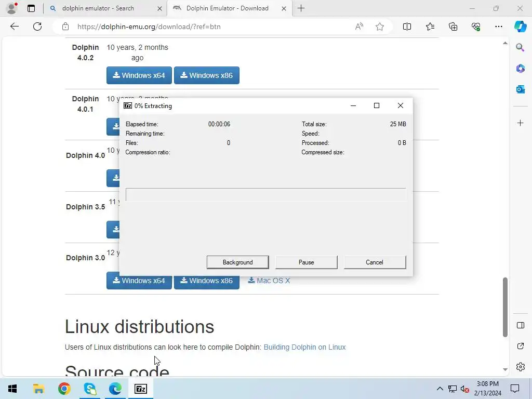Open muted volume tray icon
Image resolution: width=532 pixels, height=399 pixels.
point(464,389)
